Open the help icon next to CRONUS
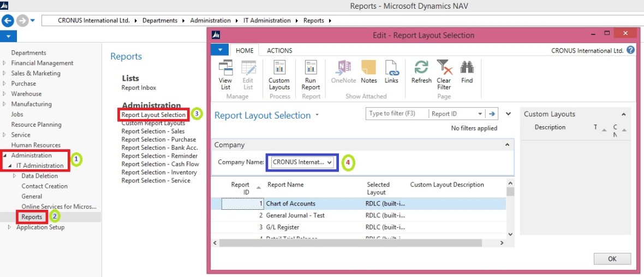This screenshot has width=644, height=277. (x=630, y=50)
